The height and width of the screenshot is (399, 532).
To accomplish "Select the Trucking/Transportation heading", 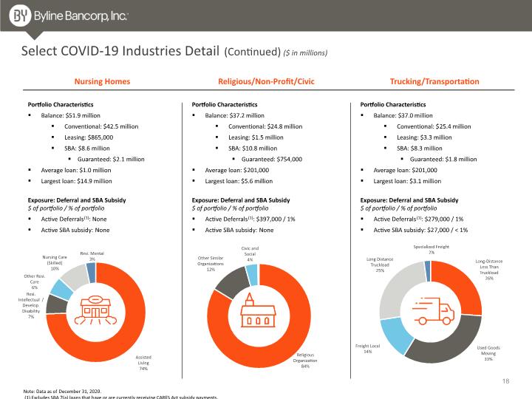I will pos(434,81).
